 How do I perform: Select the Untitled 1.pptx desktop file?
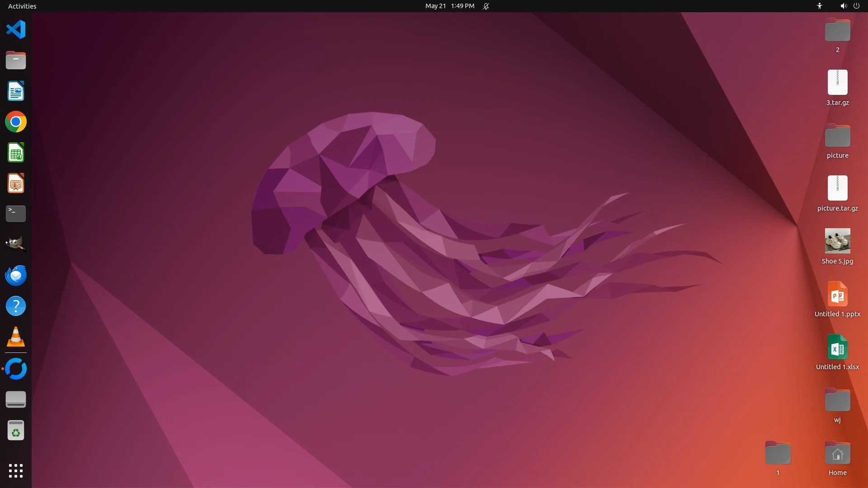tap(837, 295)
